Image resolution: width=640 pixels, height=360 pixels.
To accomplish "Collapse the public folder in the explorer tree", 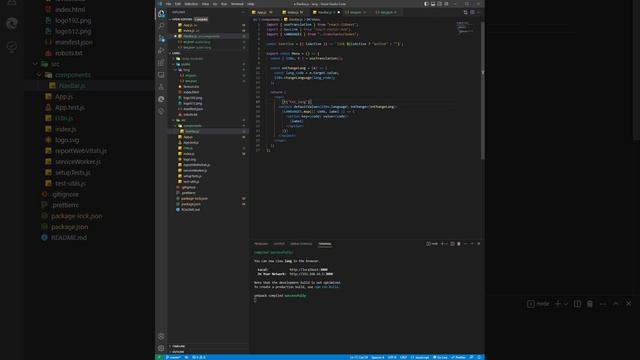I will [x=185, y=64].
